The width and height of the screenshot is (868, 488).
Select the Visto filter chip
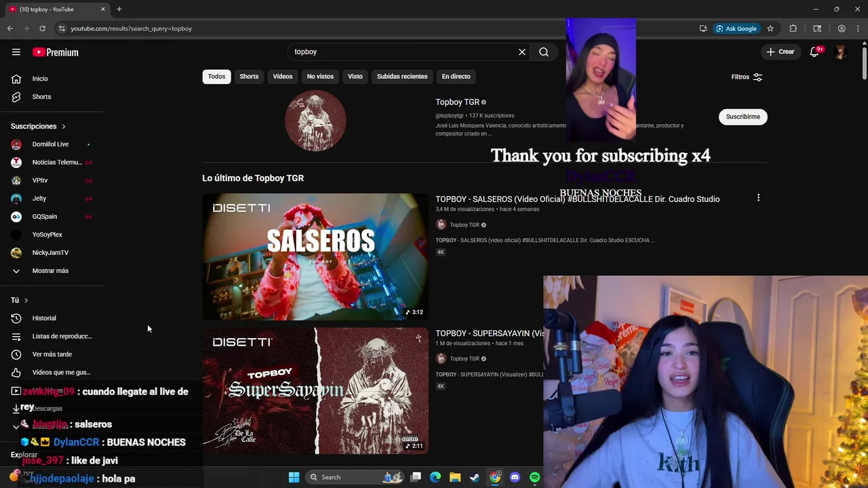[x=355, y=77]
